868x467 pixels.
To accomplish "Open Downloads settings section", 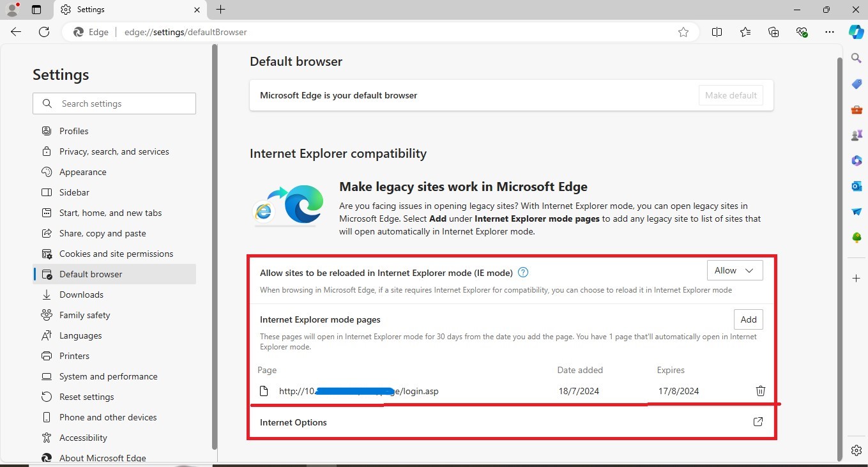I will click(114, 295).
